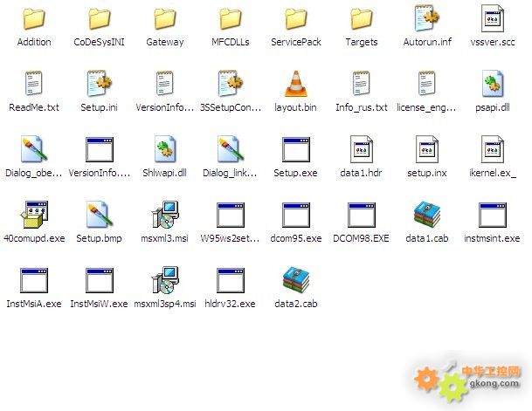Select the InstMsiW.exe application icon

click(100, 280)
